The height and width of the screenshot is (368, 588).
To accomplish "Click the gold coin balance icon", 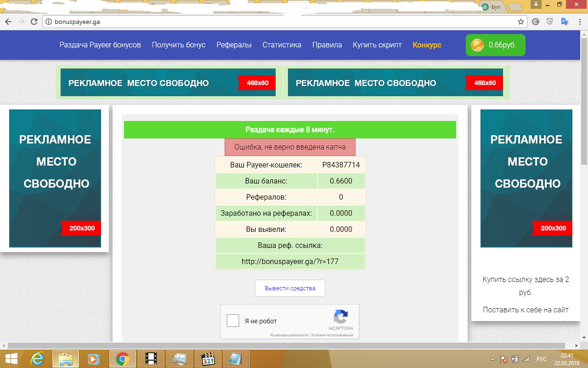I will [477, 45].
